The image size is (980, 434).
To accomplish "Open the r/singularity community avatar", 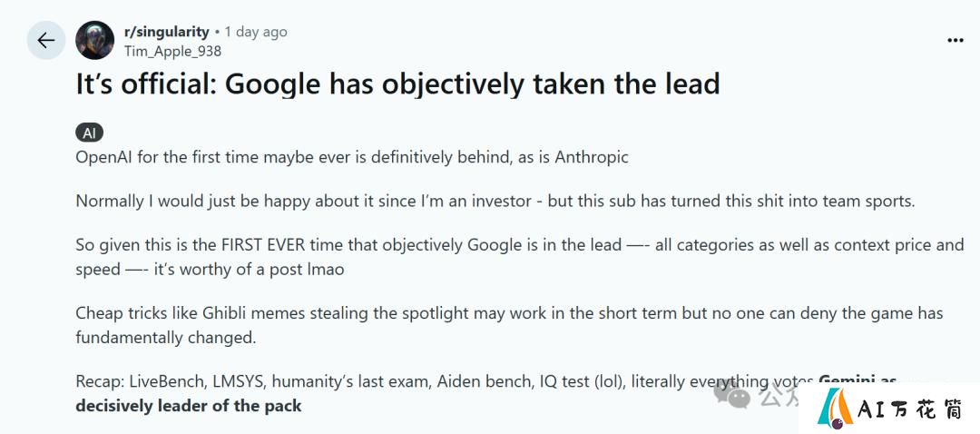I will [95, 41].
